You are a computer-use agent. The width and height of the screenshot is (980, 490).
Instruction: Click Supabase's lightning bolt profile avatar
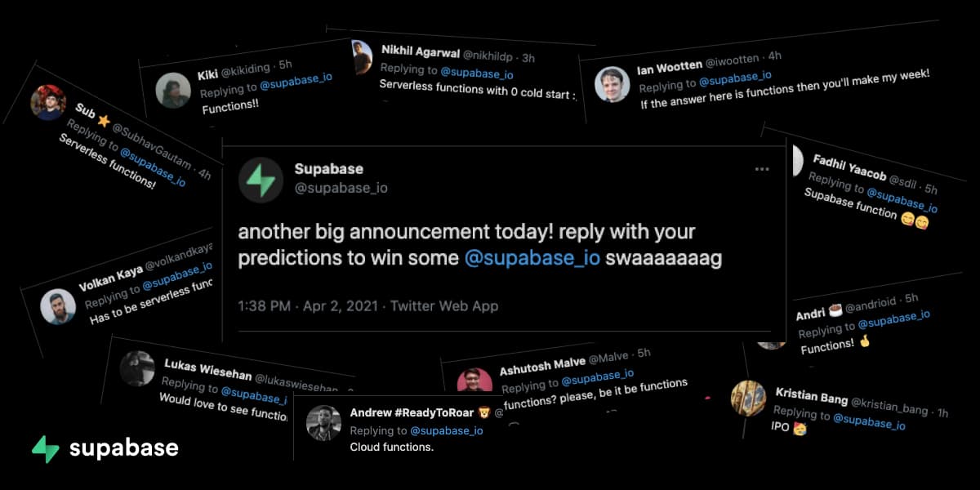(x=261, y=180)
